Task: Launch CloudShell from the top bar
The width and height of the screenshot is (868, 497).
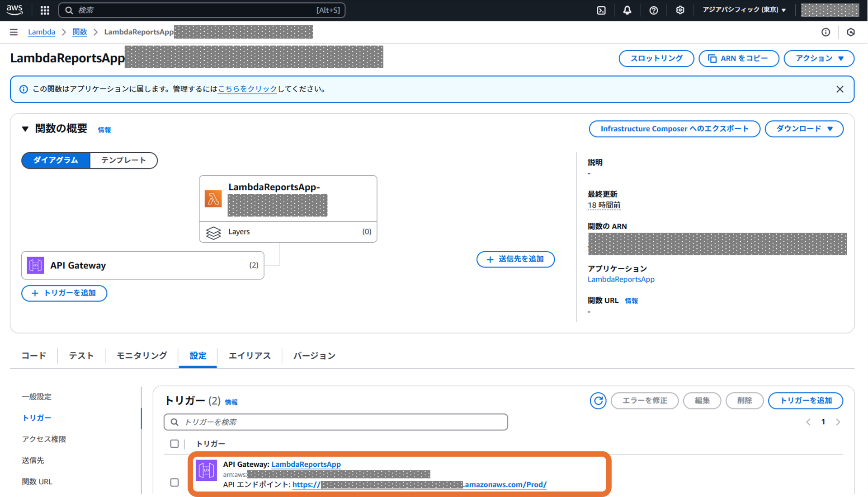Action: click(x=601, y=10)
